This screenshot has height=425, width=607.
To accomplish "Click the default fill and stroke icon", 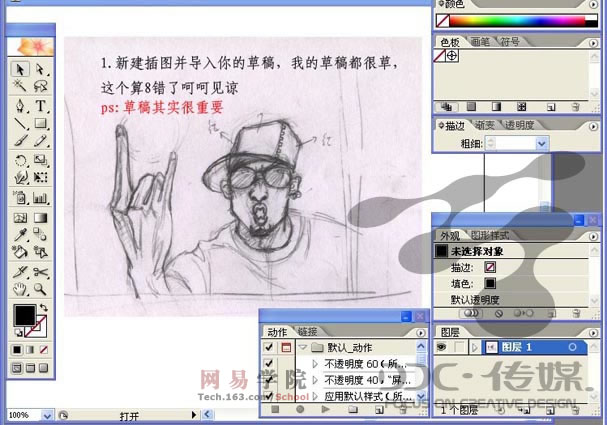I will pos(18,332).
